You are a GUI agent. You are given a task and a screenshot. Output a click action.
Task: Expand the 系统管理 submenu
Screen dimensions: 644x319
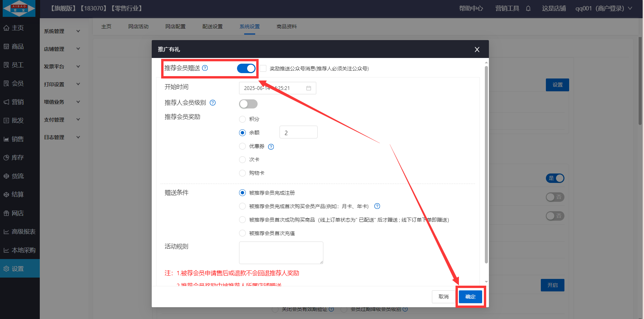tap(62, 31)
